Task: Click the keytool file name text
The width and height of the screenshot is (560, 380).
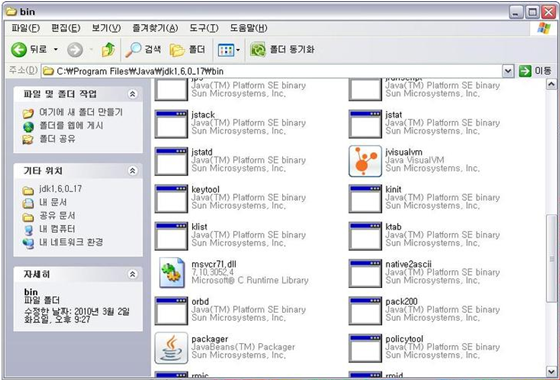Action: [x=205, y=189]
